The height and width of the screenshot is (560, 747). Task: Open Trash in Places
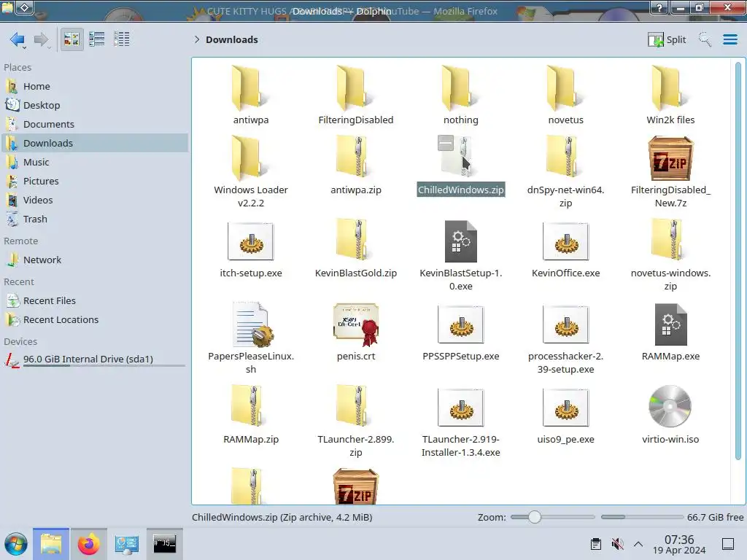[x=94, y=219]
